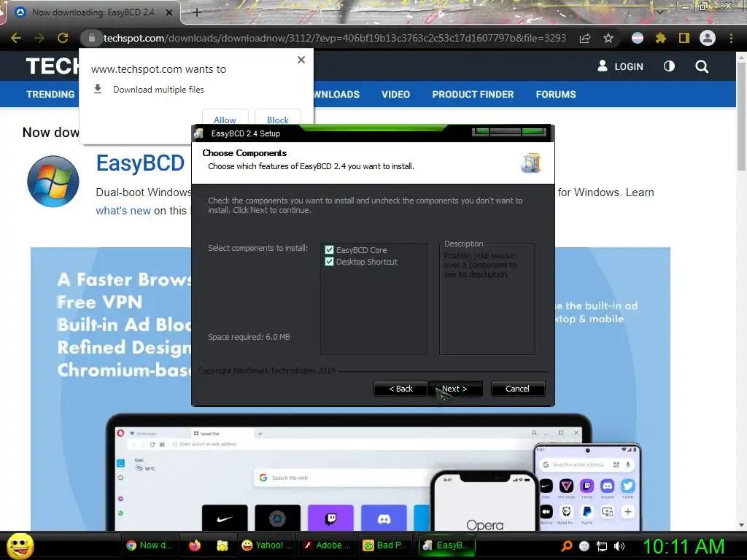This screenshot has width=747, height=560.
Task: Switch to Adobe taskbar window
Action: point(328,545)
